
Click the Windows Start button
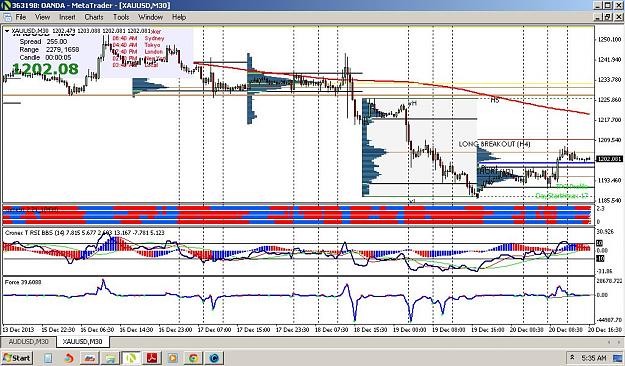(16, 358)
